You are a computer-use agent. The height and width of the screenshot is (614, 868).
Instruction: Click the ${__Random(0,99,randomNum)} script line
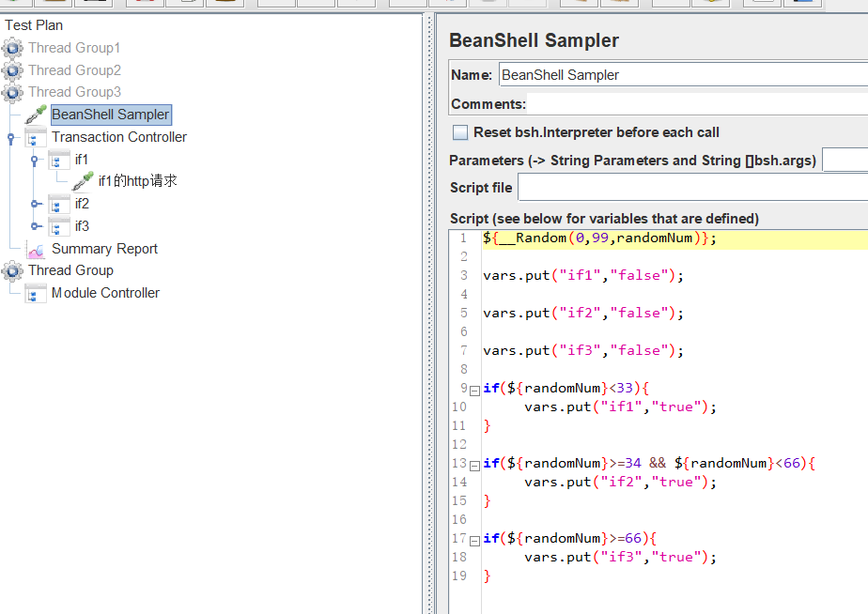coord(599,238)
